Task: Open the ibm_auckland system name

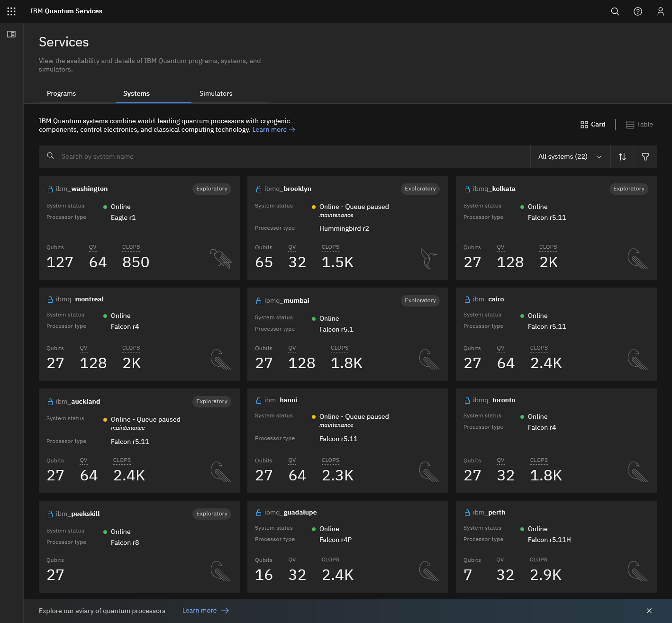Action: pos(78,402)
